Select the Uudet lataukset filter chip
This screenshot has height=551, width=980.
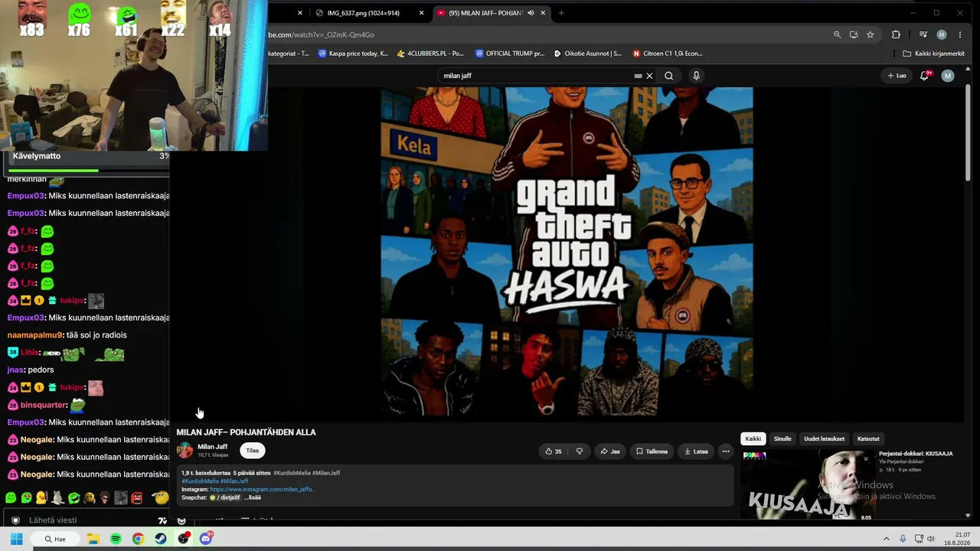(x=825, y=439)
